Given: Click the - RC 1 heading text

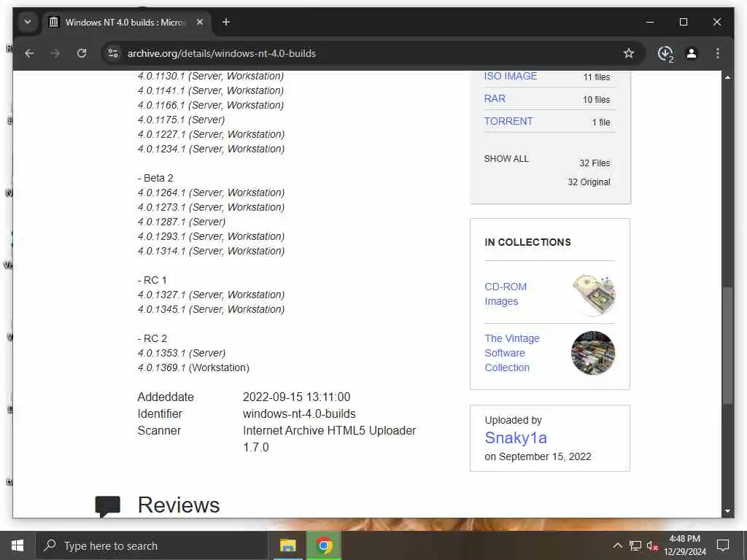Looking at the screenshot, I should click(152, 280).
